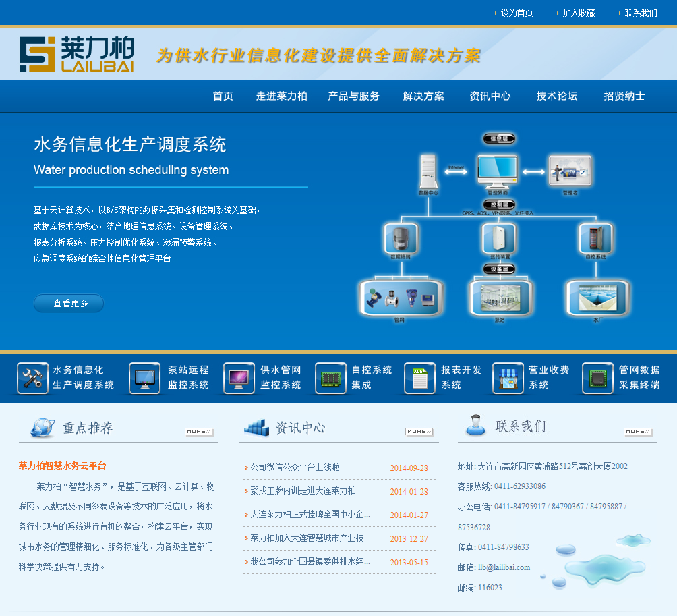The width and height of the screenshot is (677, 616).
Task: Open the 技术论坛 nav item
Action: click(557, 96)
